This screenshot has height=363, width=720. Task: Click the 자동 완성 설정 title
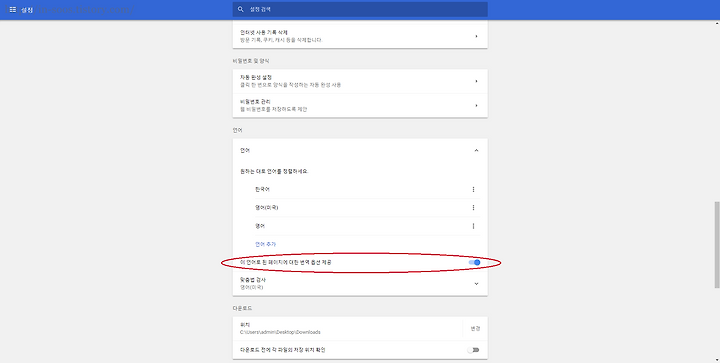pyautogui.click(x=256, y=78)
